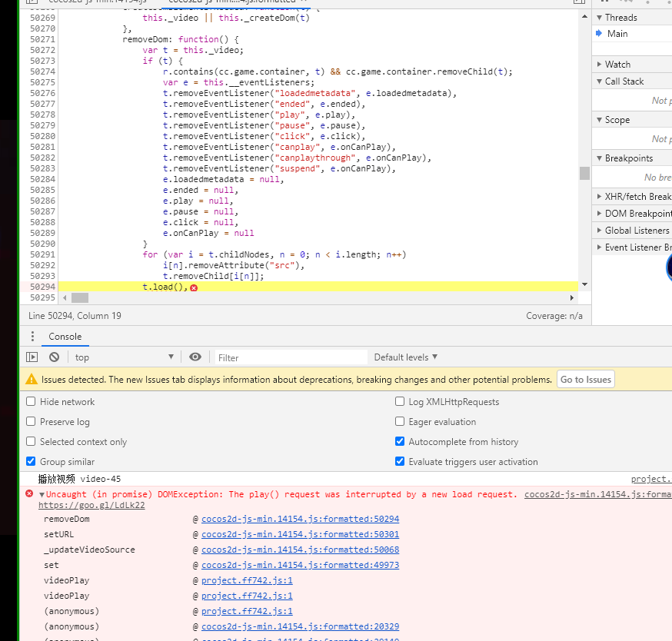
Task: Click line number 50291 in gutter
Action: (x=42, y=254)
